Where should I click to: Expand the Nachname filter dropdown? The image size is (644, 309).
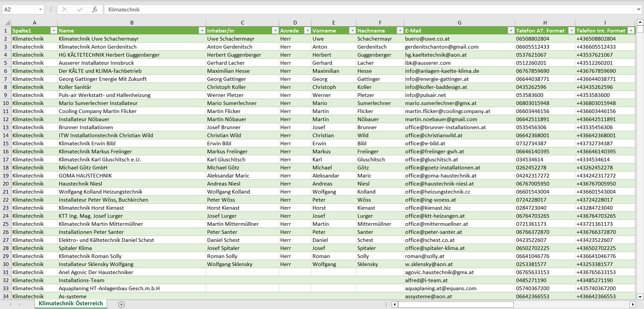399,31
